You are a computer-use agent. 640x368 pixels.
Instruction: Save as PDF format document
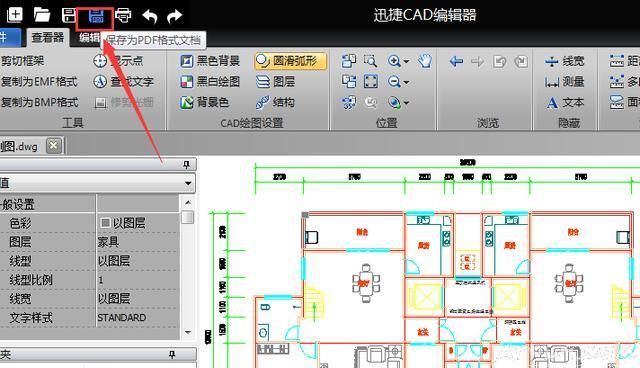(x=96, y=16)
